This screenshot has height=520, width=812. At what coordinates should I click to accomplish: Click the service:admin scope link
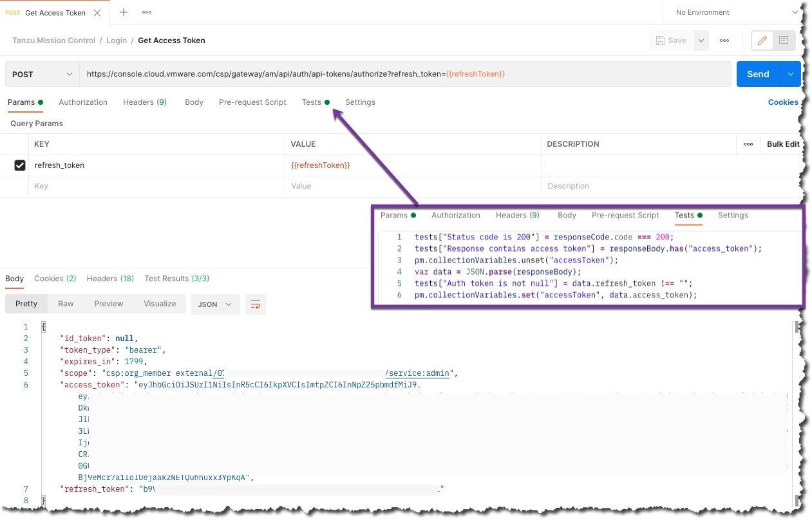tap(419, 373)
